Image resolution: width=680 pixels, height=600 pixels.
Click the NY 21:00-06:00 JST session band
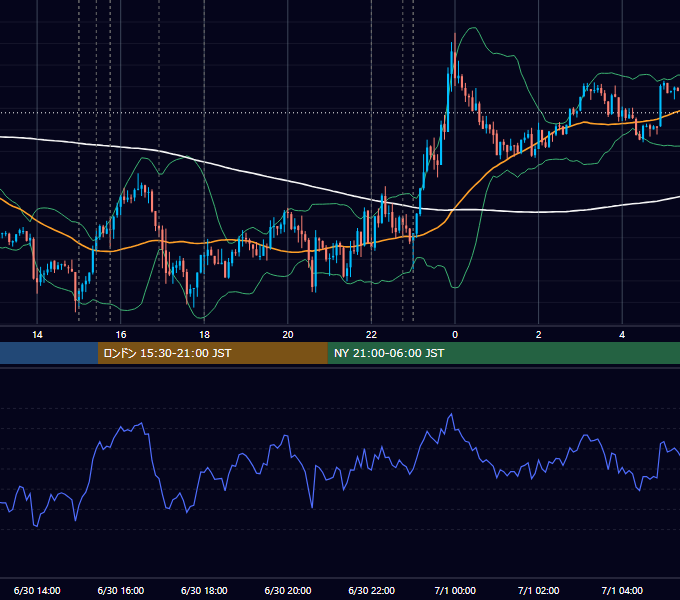503,353
